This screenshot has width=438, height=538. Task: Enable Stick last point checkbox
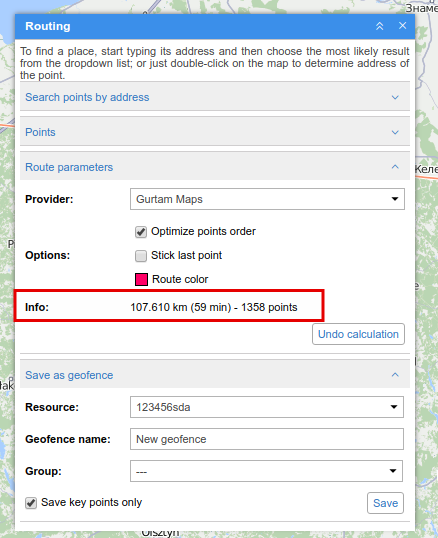coord(141,256)
